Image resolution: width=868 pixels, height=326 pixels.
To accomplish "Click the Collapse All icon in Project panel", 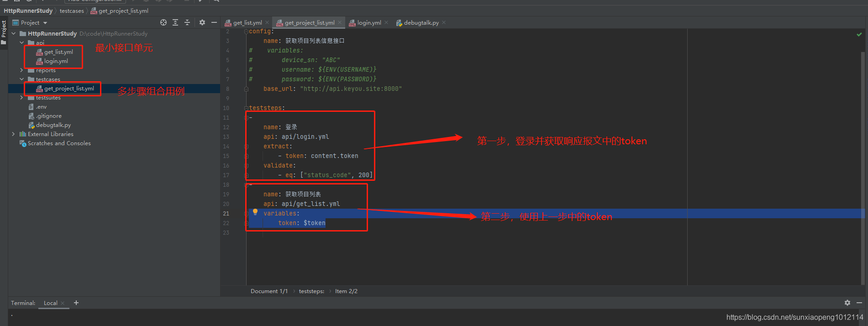I will (187, 22).
